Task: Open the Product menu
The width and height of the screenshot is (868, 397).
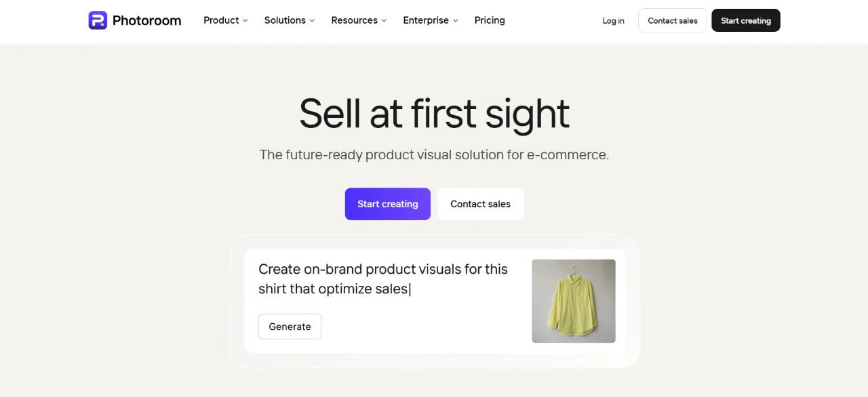Action: [226, 20]
